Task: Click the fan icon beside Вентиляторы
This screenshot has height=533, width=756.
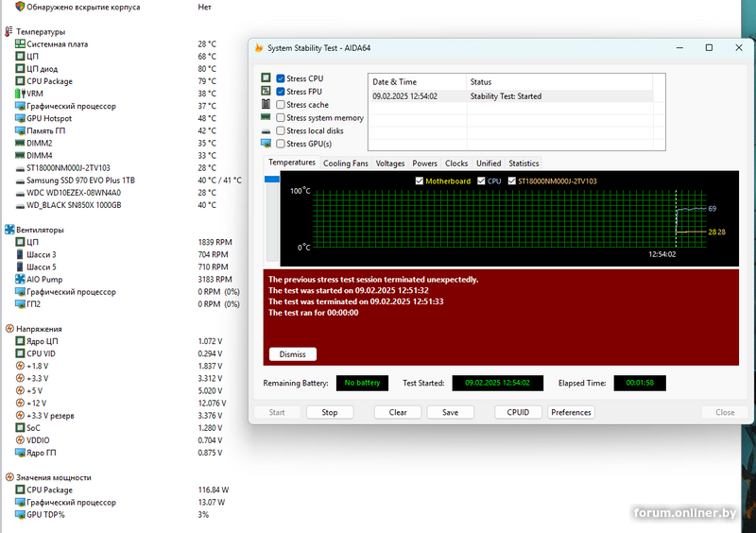Action: tap(9, 229)
